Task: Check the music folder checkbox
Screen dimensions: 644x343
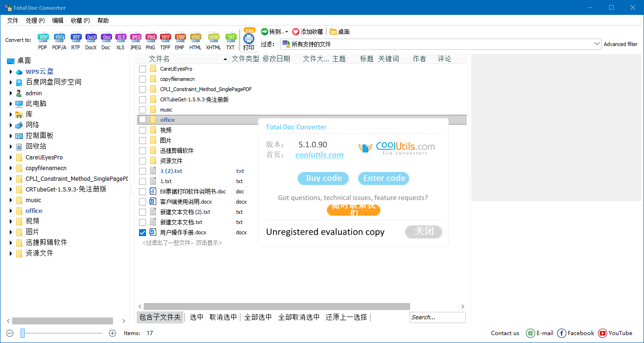Action: pyautogui.click(x=143, y=110)
